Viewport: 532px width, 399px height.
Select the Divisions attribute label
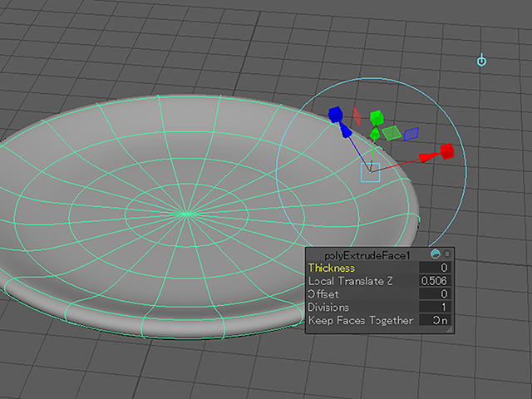tap(328, 307)
